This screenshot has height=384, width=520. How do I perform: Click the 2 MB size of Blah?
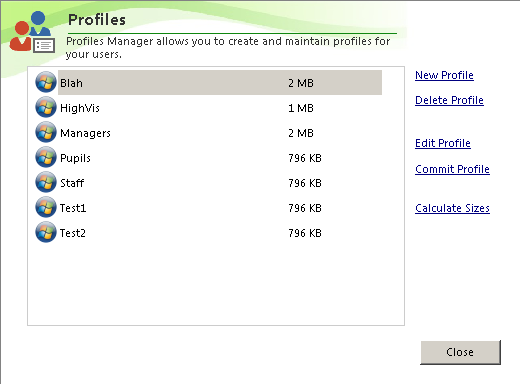[x=301, y=83]
